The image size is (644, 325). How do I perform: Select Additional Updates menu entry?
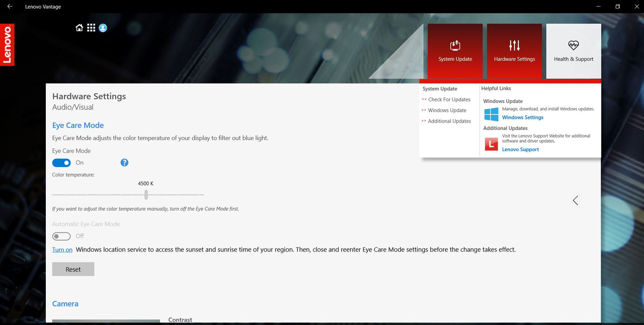(x=449, y=121)
